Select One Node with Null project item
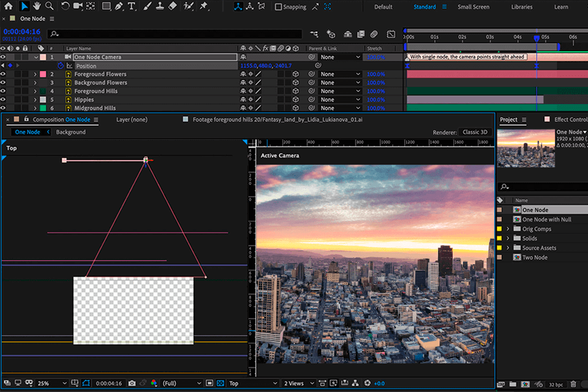Image resolution: width=588 pixels, height=392 pixels. click(x=546, y=219)
